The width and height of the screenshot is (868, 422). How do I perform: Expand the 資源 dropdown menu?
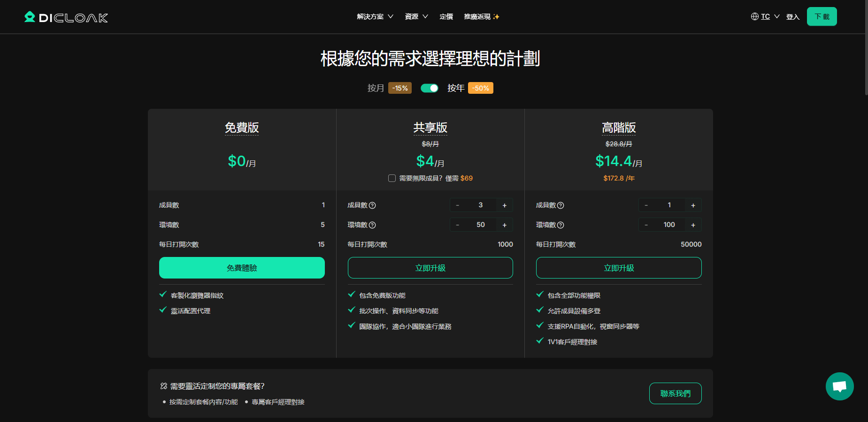click(416, 16)
